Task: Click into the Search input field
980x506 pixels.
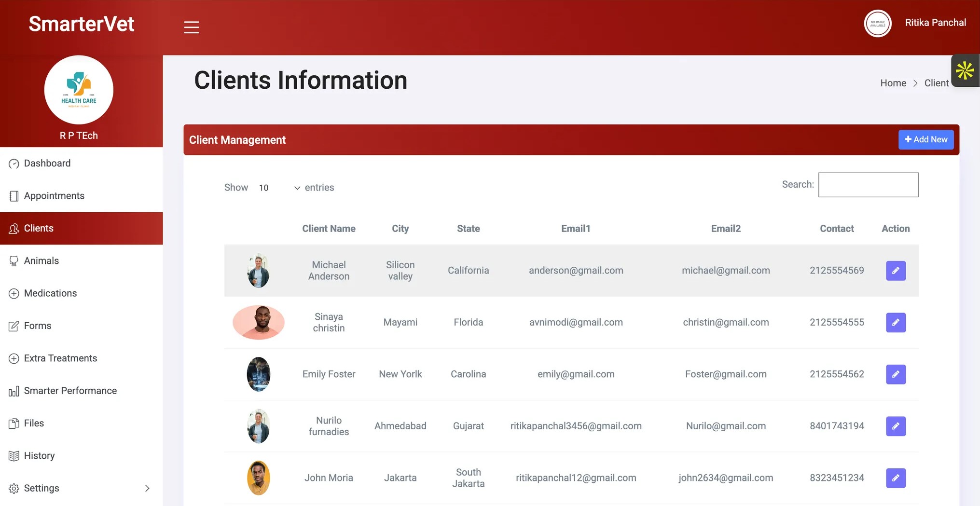Action: [868, 185]
